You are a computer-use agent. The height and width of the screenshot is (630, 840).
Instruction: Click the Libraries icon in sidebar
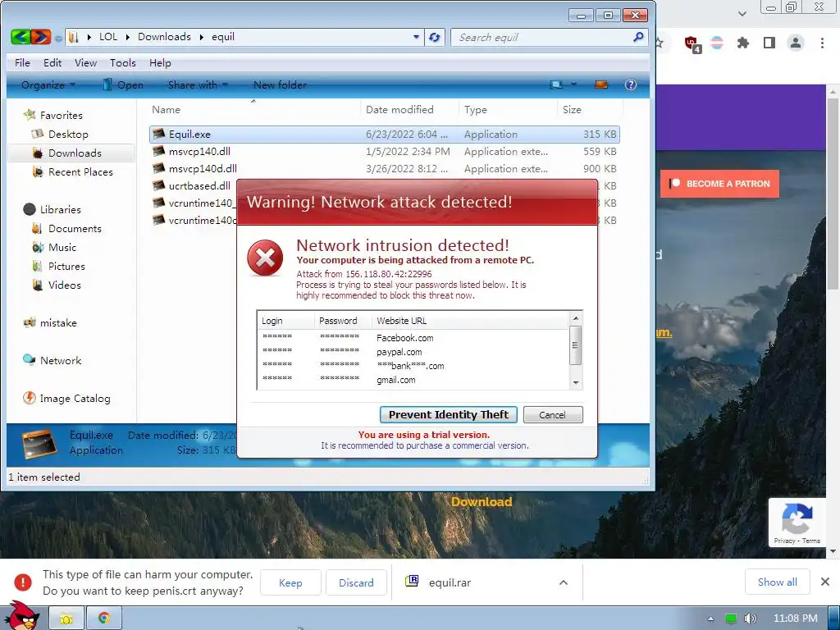coord(30,209)
